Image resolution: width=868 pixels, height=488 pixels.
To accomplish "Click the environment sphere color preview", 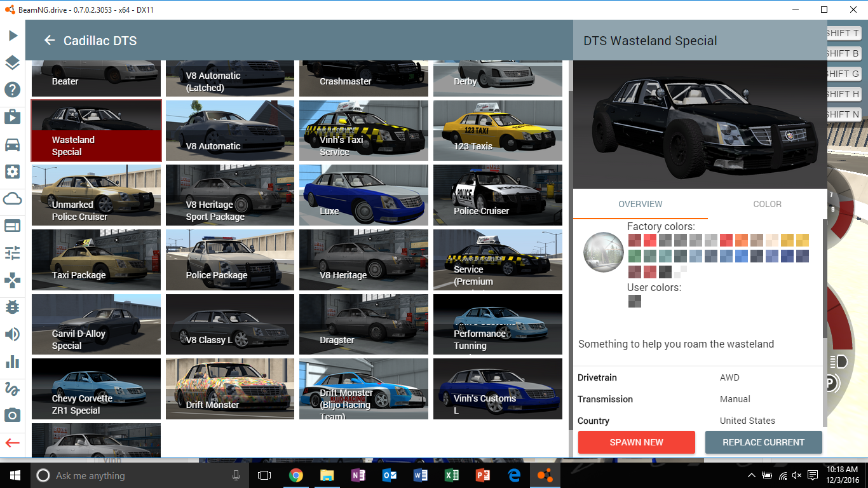I will pyautogui.click(x=603, y=252).
